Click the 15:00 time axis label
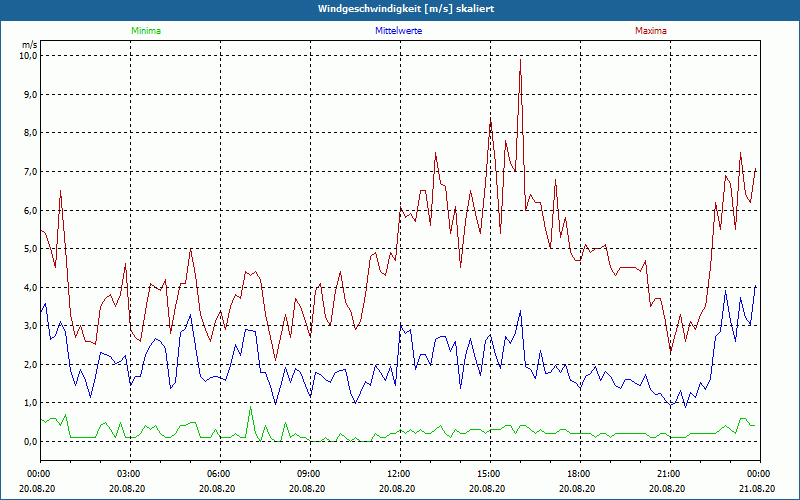 489,473
